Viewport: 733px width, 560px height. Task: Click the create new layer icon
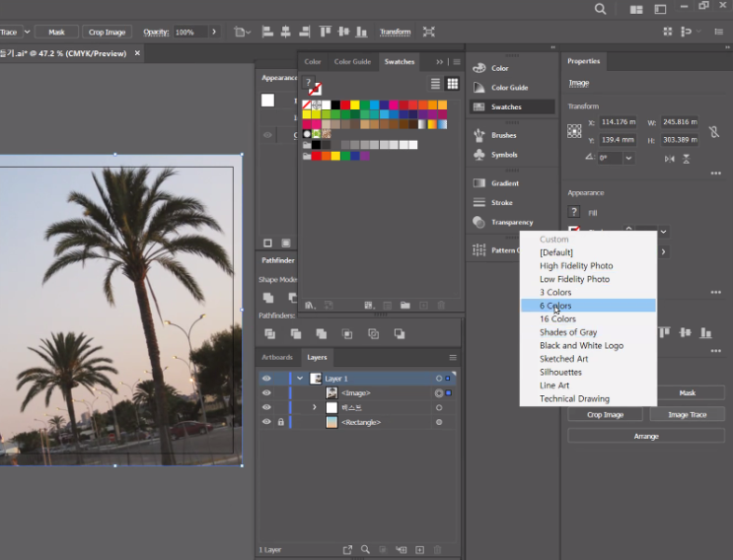[x=419, y=549]
